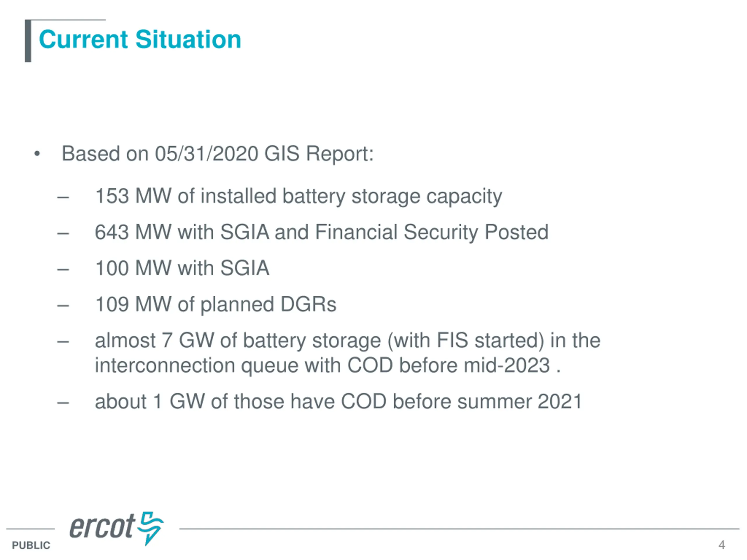Image resolution: width=747 pixels, height=560 pixels.
Task: Click the gray vertical bar beside title
Action: 28,41
